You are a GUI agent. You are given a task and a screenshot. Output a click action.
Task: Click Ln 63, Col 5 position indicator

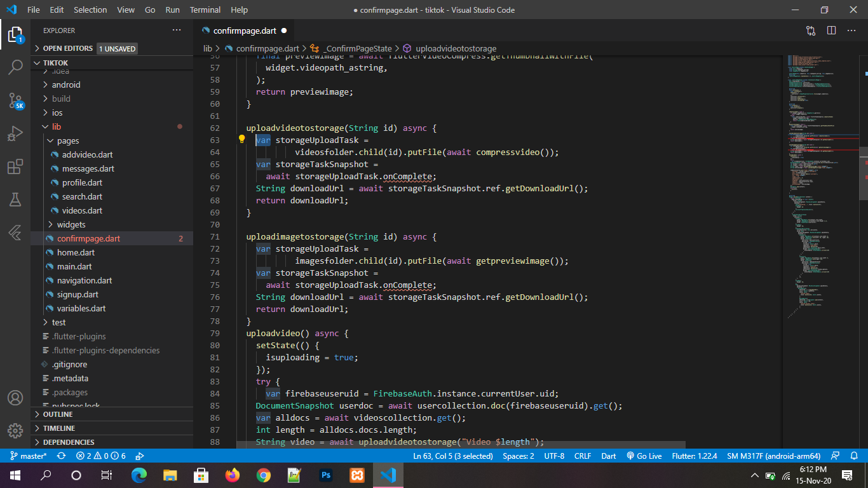(x=453, y=456)
